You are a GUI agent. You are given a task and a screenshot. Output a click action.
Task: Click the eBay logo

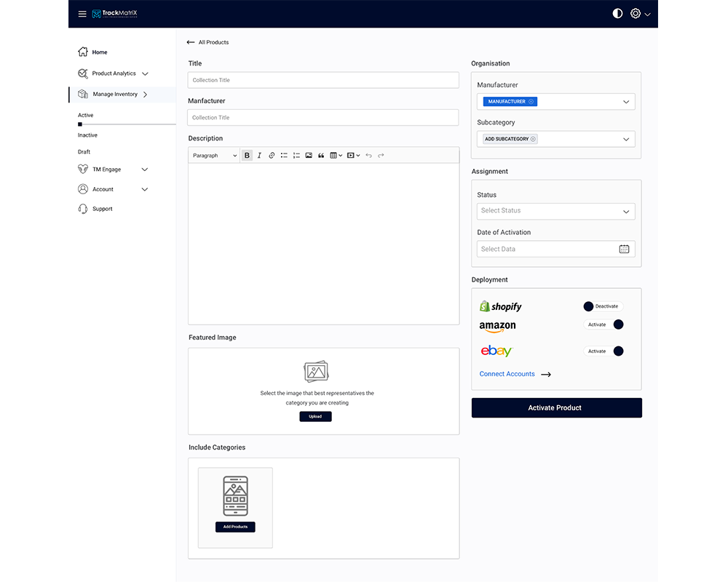(x=496, y=351)
